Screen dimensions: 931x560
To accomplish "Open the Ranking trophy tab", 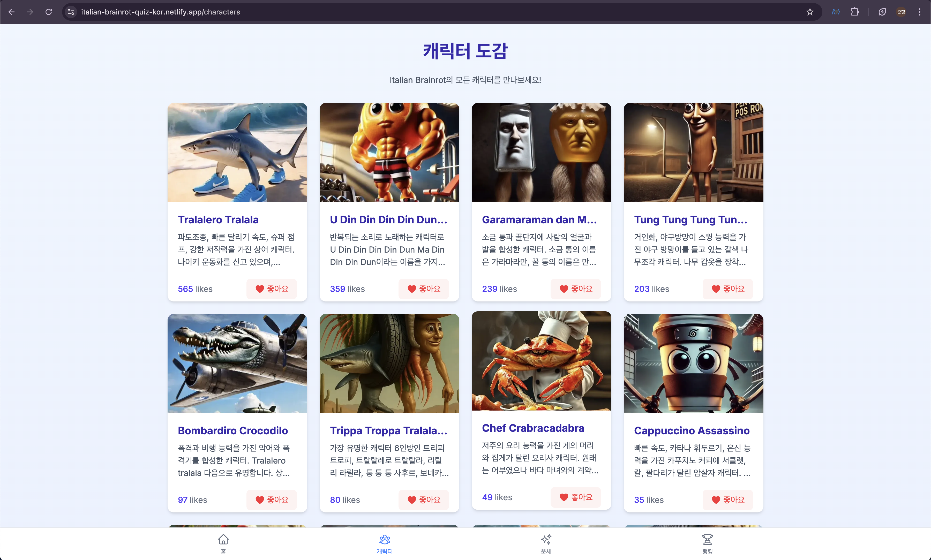I will 707,543.
